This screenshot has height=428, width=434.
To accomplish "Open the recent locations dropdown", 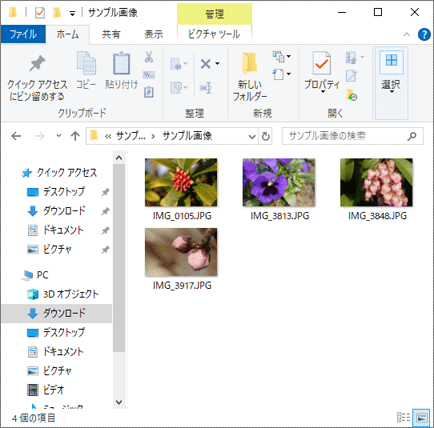I will click(x=59, y=136).
